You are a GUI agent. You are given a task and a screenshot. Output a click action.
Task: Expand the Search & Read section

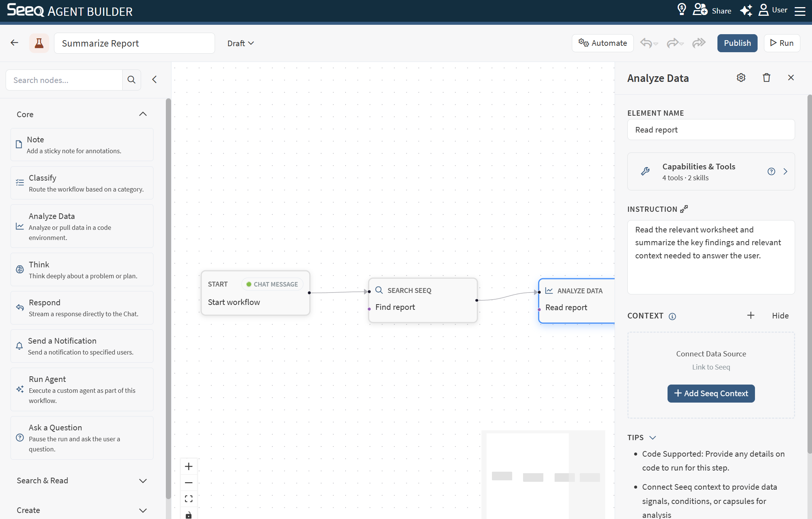tap(143, 481)
